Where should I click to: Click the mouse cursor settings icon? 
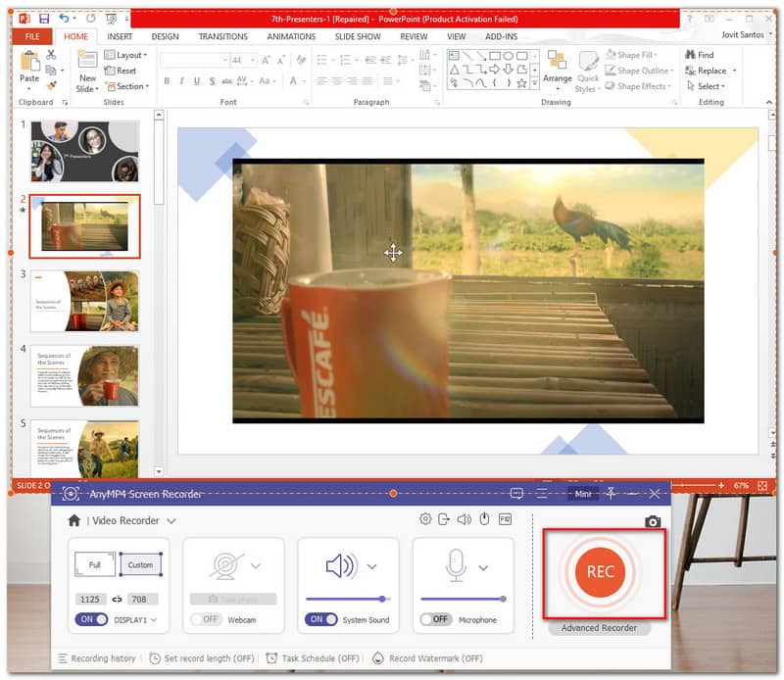(x=483, y=519)
